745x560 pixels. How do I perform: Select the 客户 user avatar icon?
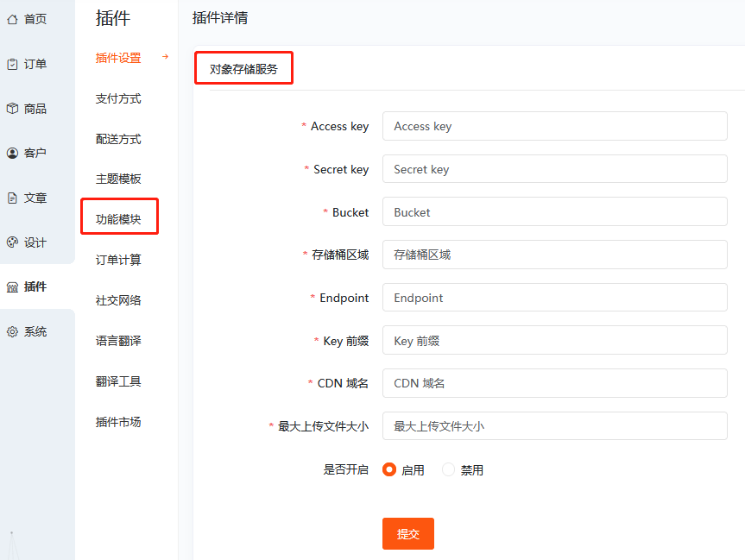click(x=12, y=153)
